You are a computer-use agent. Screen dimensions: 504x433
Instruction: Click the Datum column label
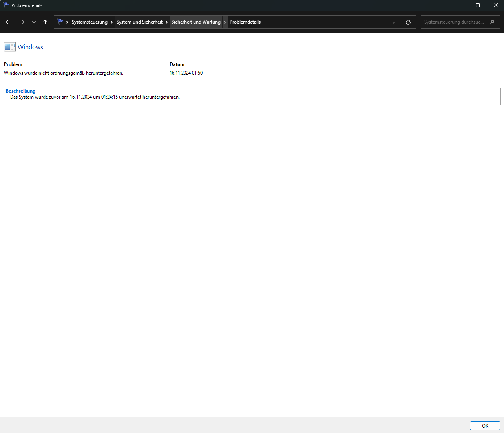177,64
